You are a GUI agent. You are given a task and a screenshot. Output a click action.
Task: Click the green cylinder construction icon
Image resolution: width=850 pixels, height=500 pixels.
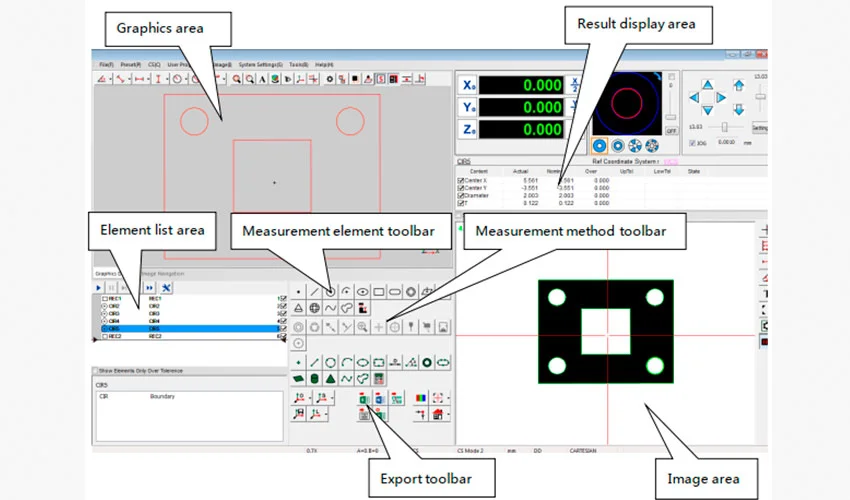[x=315, y=379]
